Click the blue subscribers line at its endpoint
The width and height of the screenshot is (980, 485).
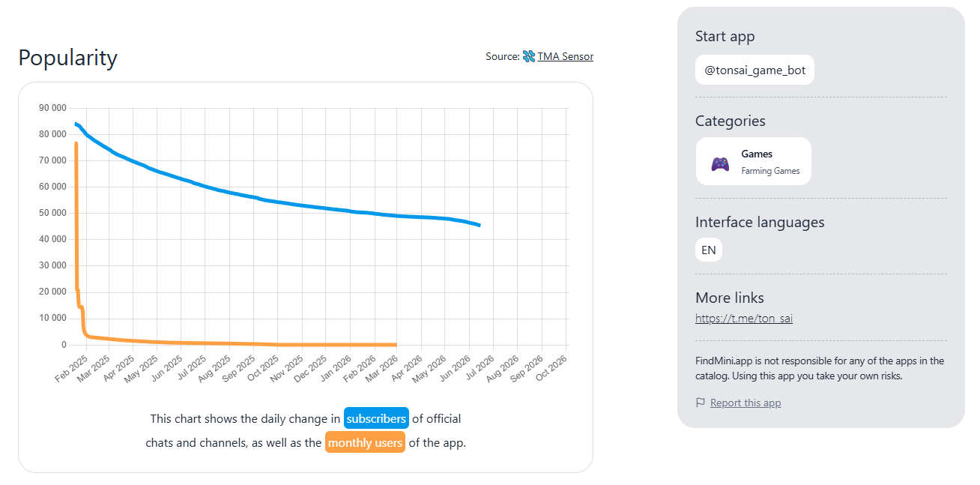coord(480,225)
